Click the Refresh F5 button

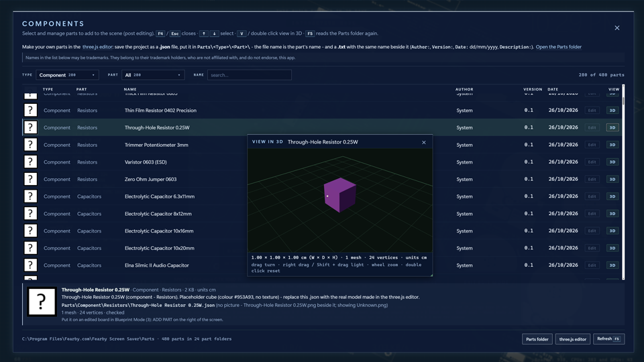coord(608,339)
